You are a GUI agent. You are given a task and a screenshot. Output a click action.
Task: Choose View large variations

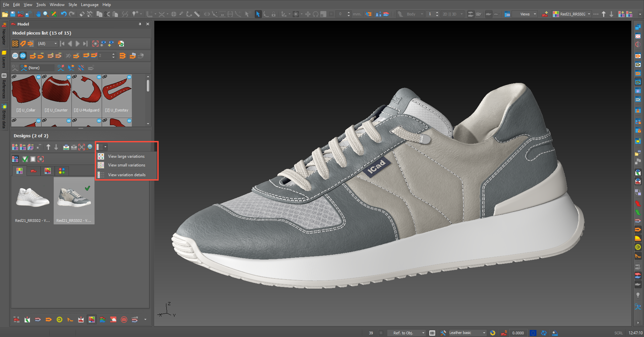pyautogui.click(x=126, y=156)
